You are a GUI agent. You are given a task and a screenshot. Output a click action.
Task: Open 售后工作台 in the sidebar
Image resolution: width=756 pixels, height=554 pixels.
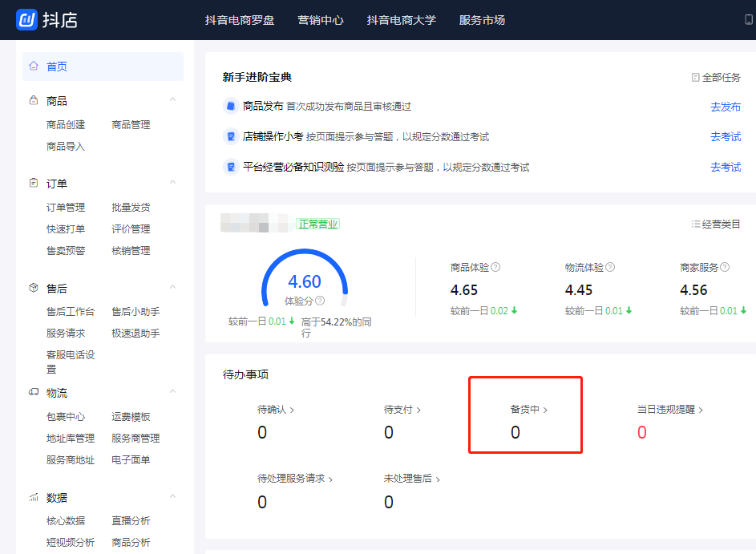click(71, 312)
